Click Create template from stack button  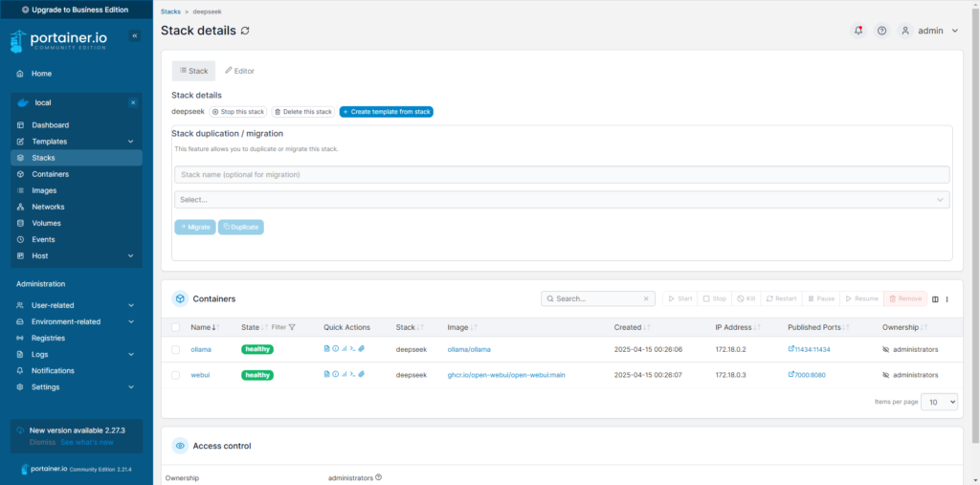tap(387, 112)
